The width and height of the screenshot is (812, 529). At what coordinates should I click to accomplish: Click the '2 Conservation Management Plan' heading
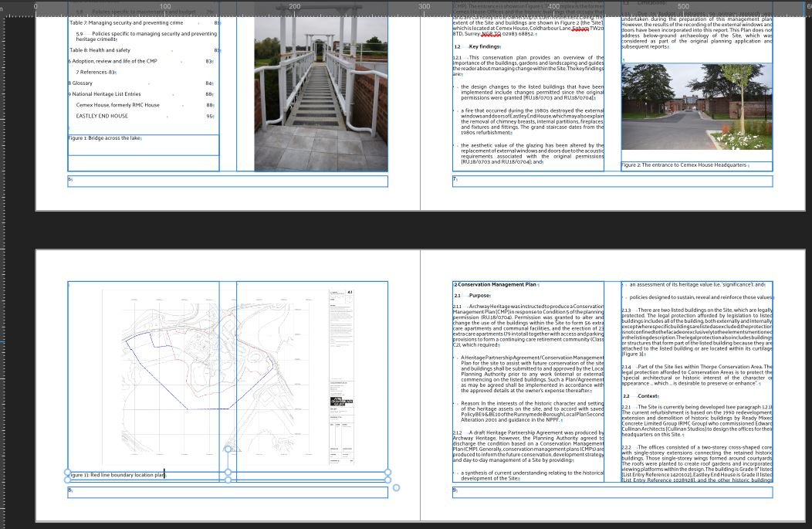point(496,285)
